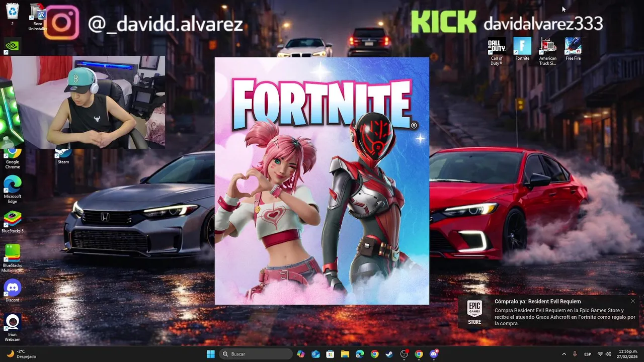The height and width of the screenshot is (362, 644).
Task: Dismiss the Resident Evil Requiem notification
Action: (632, 301)
